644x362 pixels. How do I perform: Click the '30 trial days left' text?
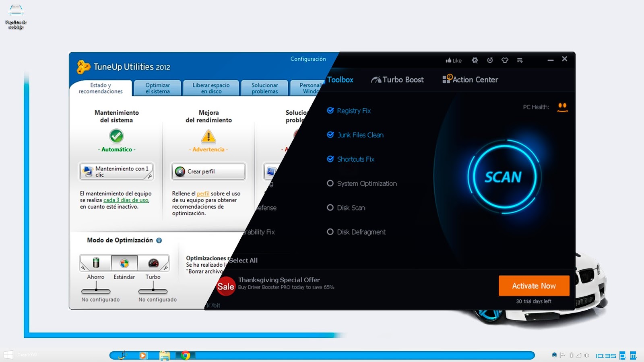[534, 301]
